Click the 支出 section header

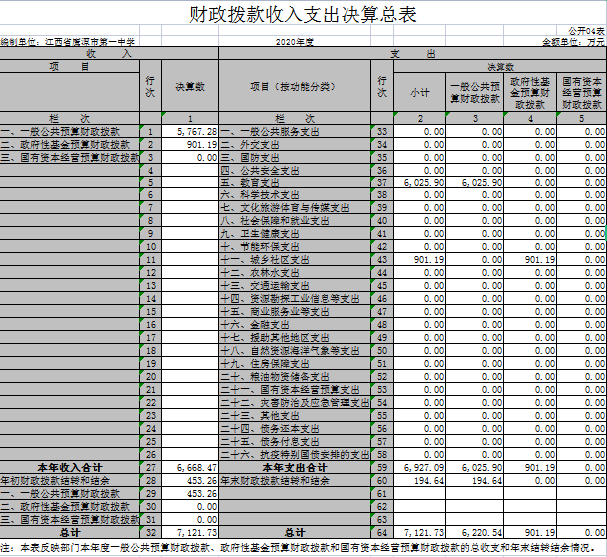[413, 53]
